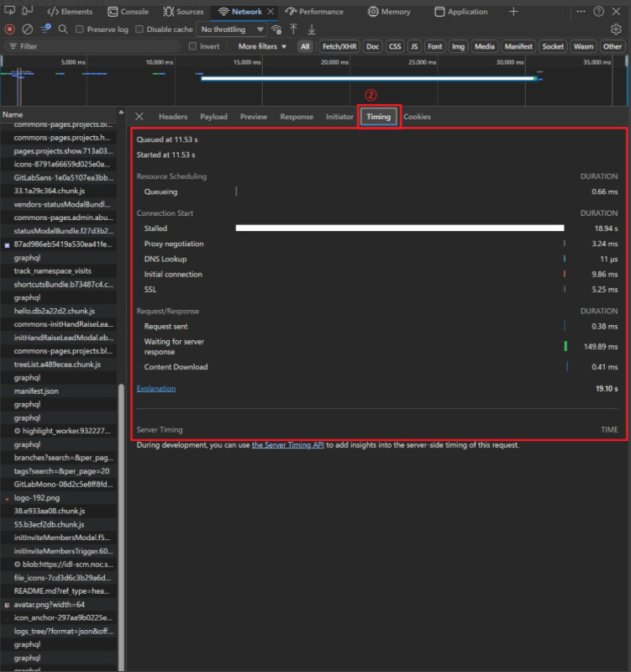Import HAR file upload arrow

coord(293,29)
